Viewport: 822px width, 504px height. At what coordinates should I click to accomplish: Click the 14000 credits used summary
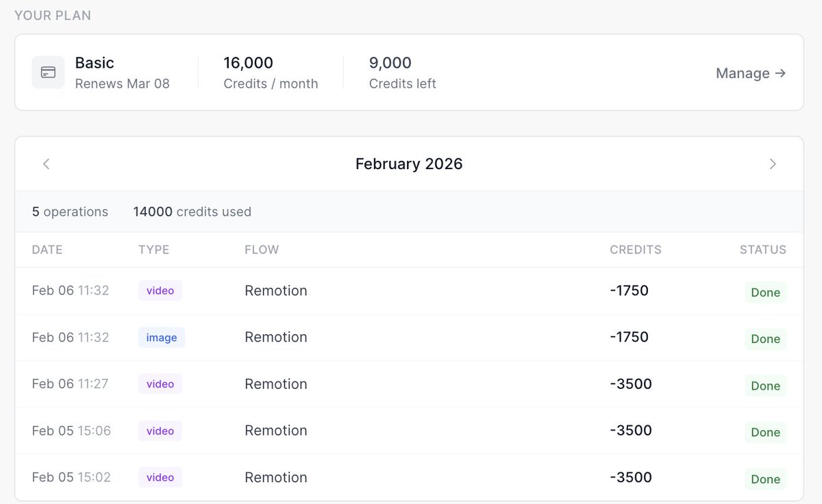tap(192, 212)
